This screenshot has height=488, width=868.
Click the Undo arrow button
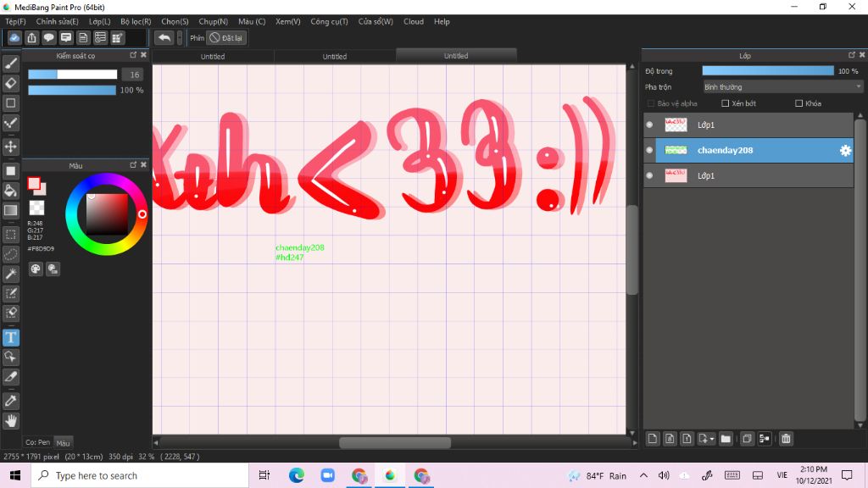(164, 37)
